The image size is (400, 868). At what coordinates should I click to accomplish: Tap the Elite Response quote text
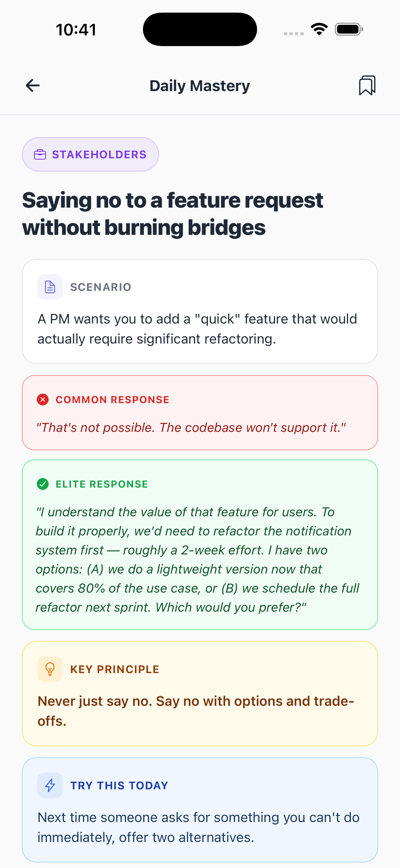point(197,560)
